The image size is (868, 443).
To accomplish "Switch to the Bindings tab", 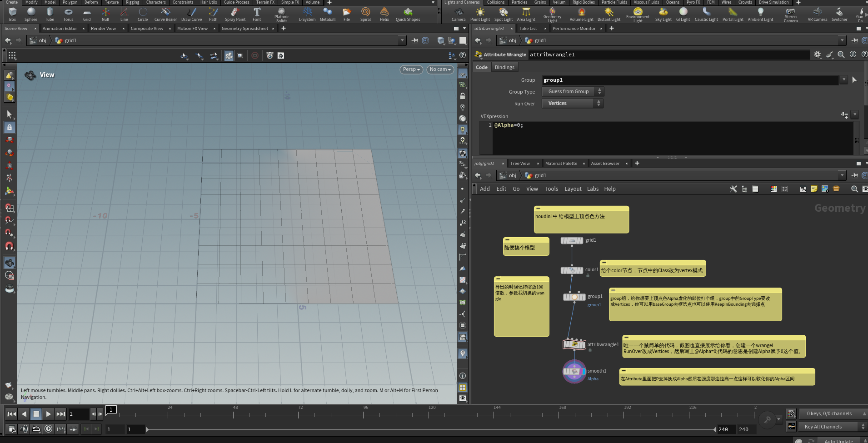I will pos(504,67).
